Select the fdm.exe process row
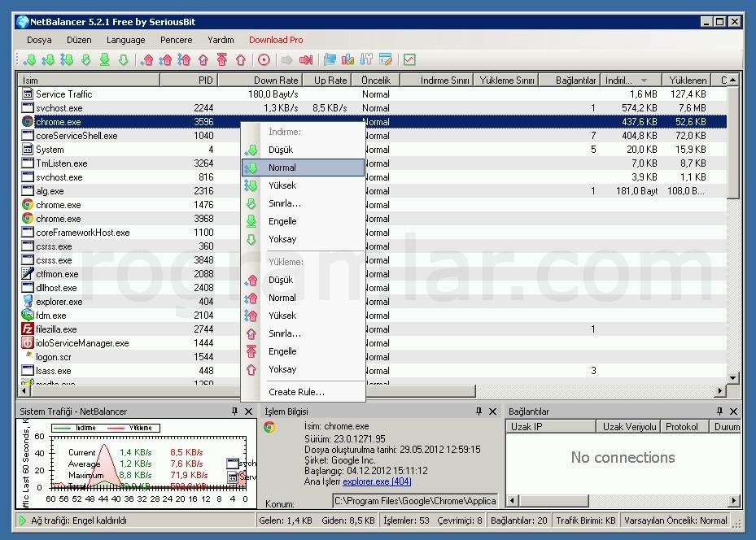 [372, 316]
